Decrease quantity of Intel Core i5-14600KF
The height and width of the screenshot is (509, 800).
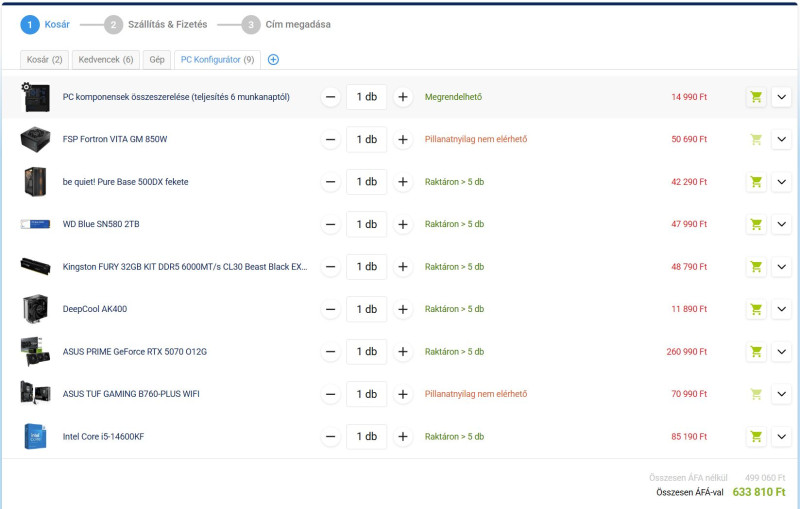(x=331, y=437)
